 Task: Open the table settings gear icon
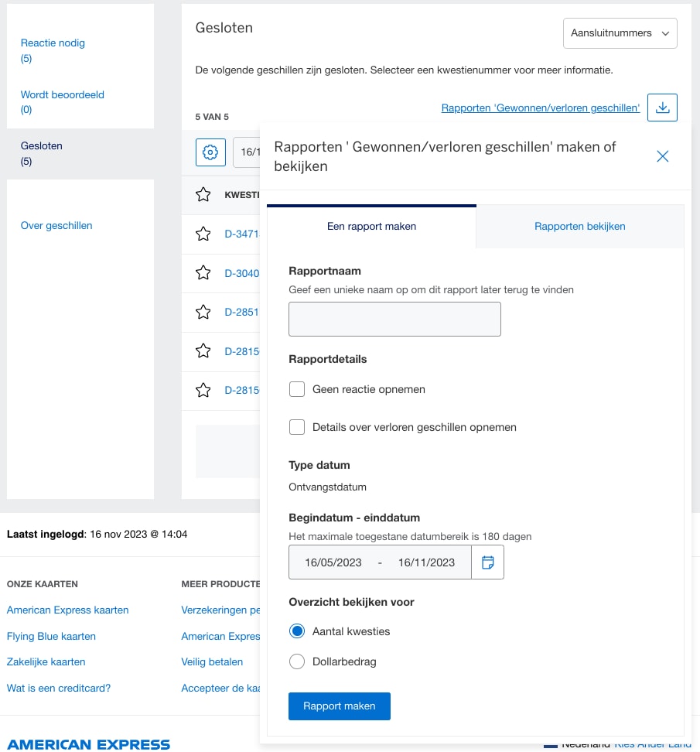click(210, 152)
